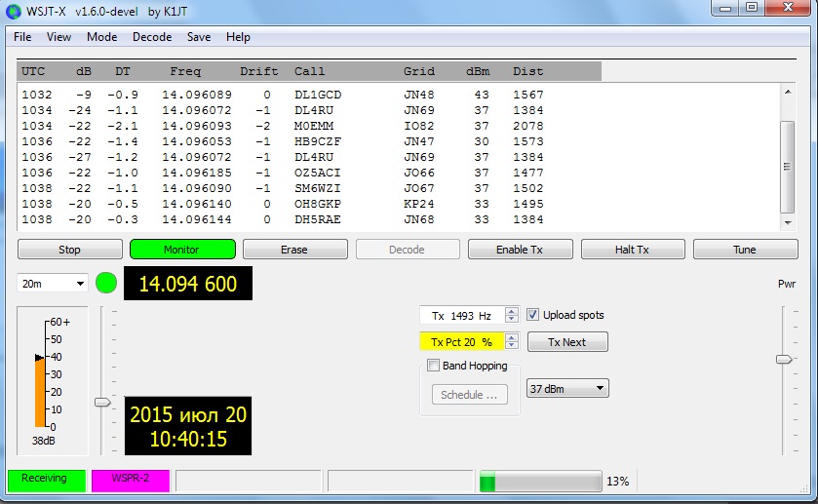
Task: Toggle the green Monitor button
Action: 182,250
